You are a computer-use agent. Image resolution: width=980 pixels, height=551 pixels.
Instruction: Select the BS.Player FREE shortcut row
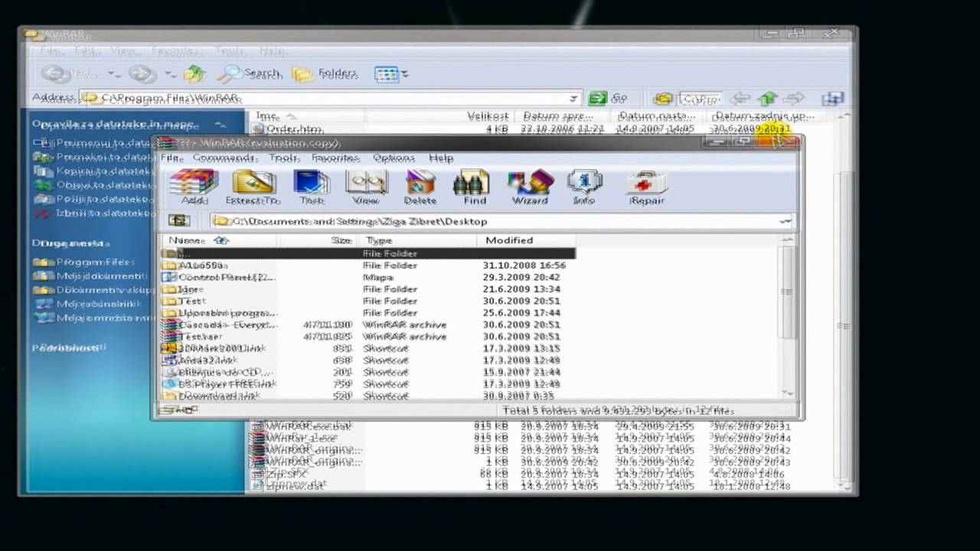click(x=367, y=384)
